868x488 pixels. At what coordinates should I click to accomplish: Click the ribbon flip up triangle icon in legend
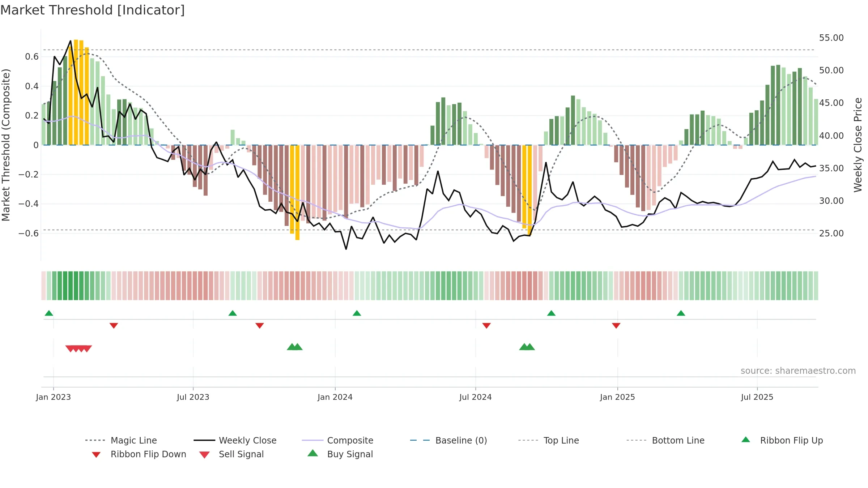[x=746, y=440]
